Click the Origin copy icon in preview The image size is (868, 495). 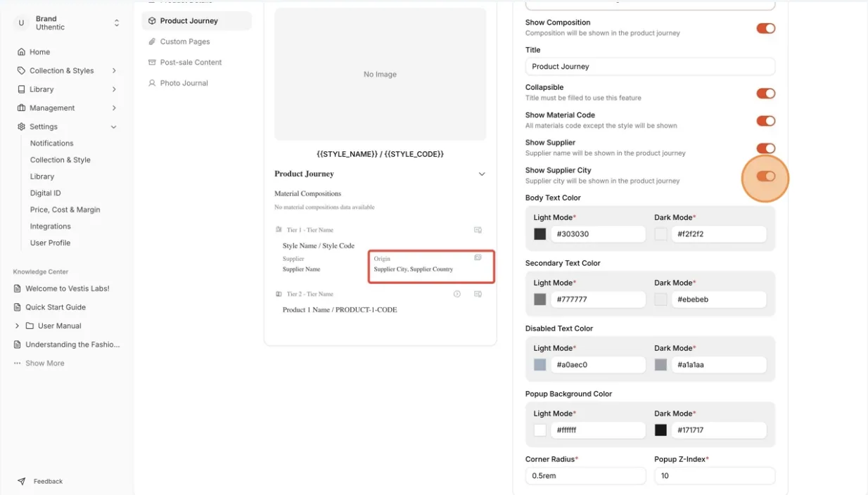[478, 257]
